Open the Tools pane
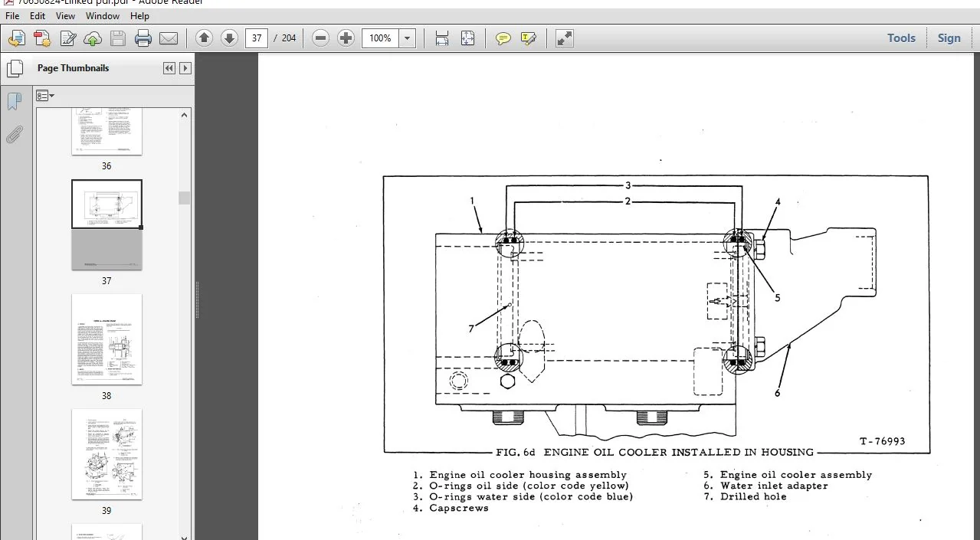The image size is (980, 540). (x=901, y=38)
